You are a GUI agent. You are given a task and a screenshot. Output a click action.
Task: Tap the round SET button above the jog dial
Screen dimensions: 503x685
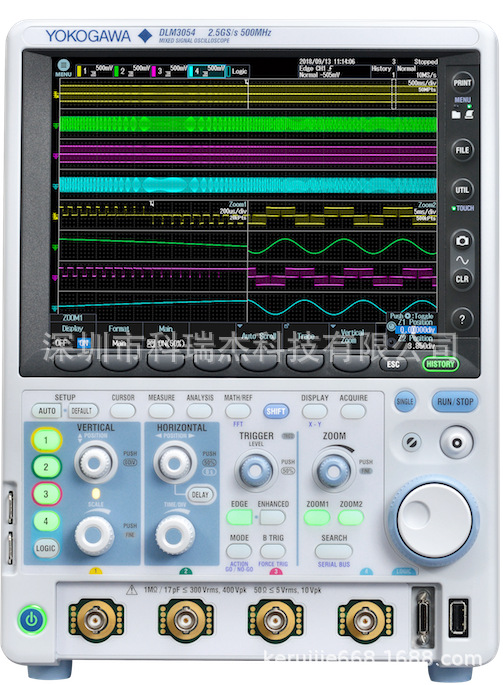pyautogui.click(x=457, y=443)
